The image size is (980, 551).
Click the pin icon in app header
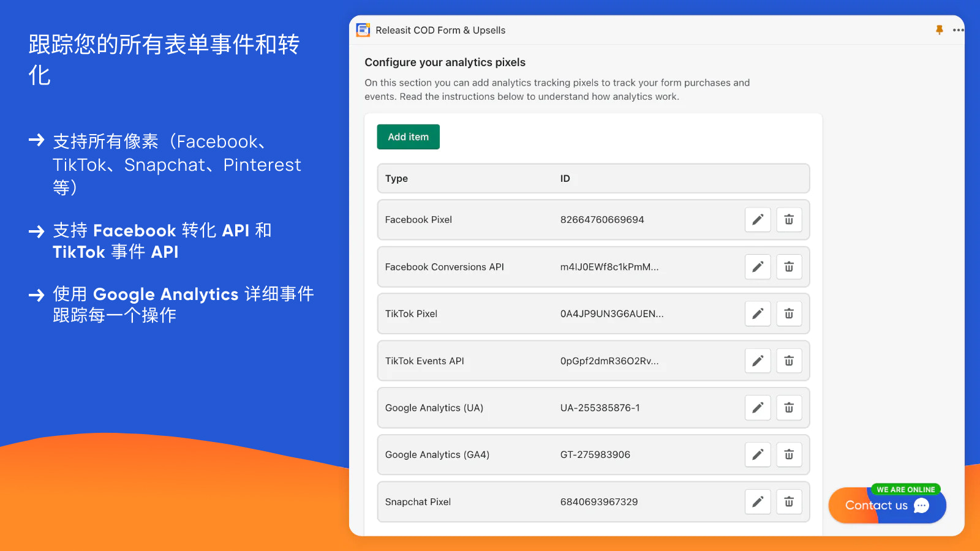[940, 30]
